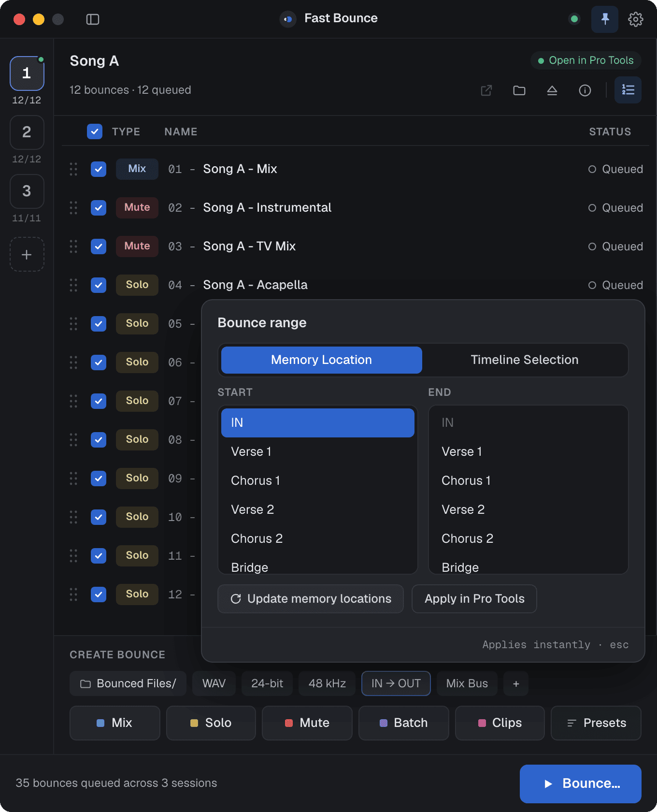The width and height of the screenshot is (657, 812).
Task: Toggle the select-all checkbox in header
Action: pyautogui.click(x=95, y=131)
